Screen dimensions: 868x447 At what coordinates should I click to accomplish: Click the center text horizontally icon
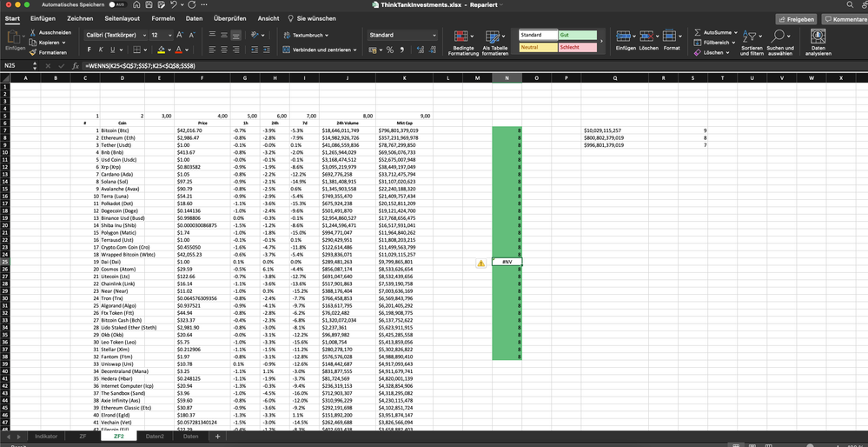click(224, 50)
